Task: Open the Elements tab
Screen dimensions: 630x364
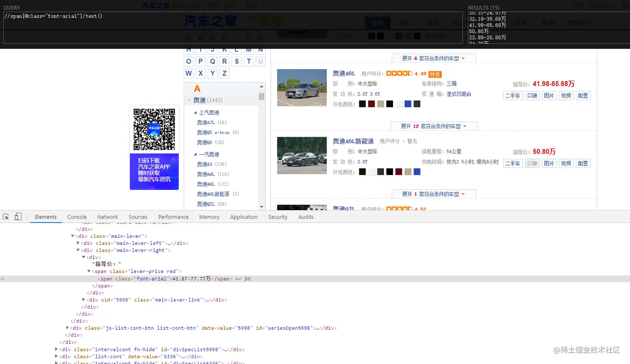Action: 46,217
